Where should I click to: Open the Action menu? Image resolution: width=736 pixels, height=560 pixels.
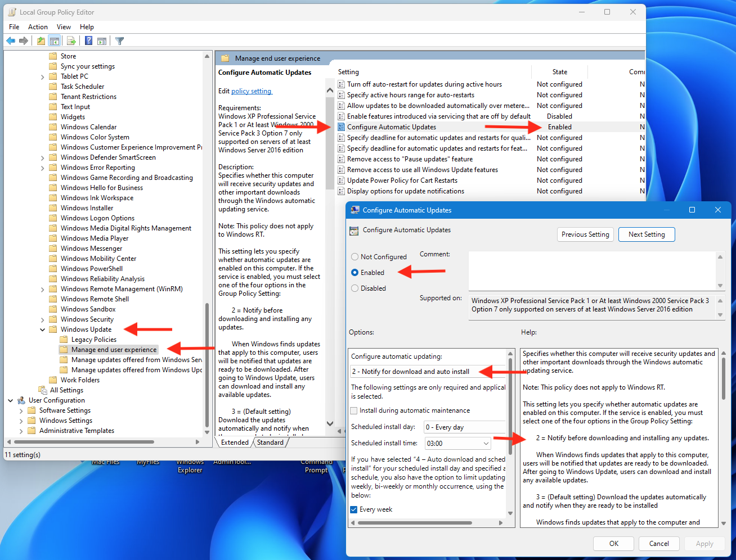tap(38, 27)
